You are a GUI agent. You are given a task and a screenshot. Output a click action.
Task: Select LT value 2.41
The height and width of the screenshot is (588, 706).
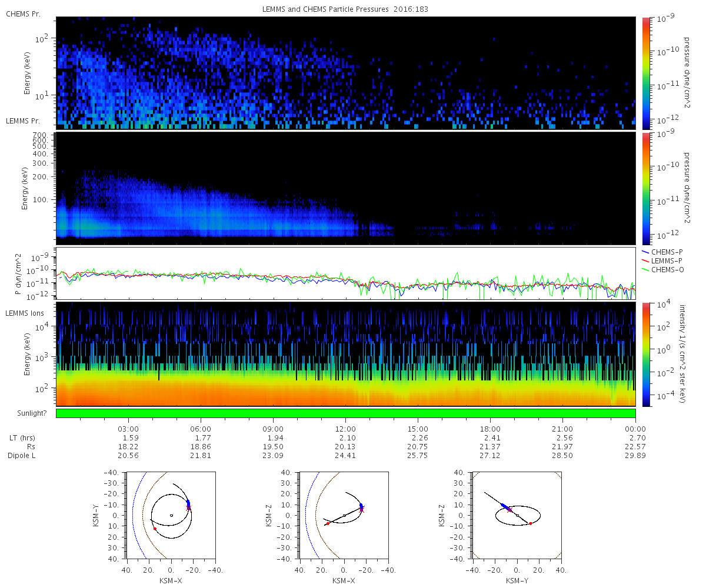[x=492, y=437]
